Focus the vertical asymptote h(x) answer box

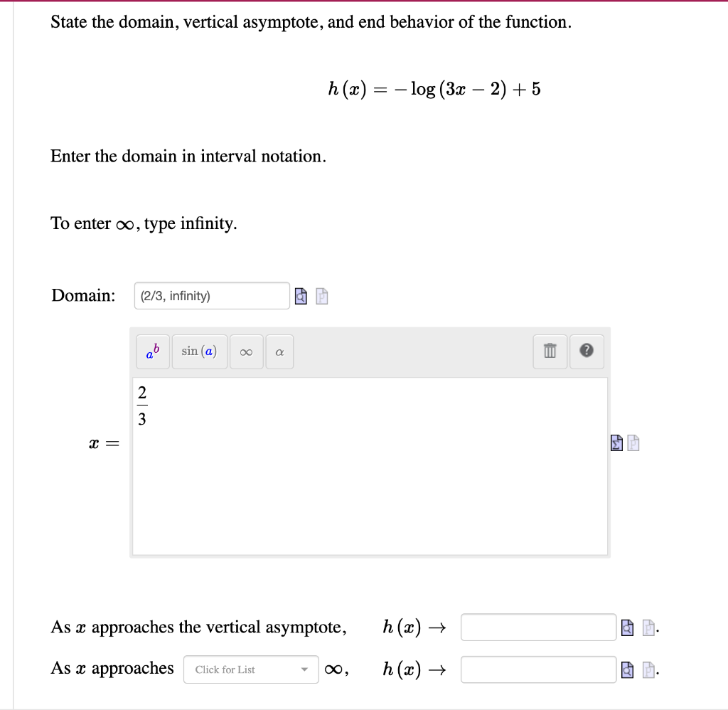tap(537, 627)
